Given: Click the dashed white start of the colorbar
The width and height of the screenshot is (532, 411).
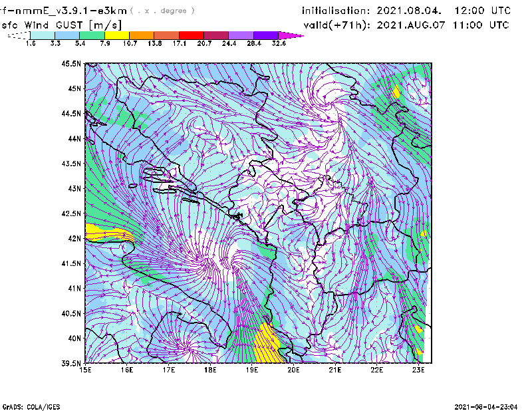Looking at the screenshot, I should point(19,35).
